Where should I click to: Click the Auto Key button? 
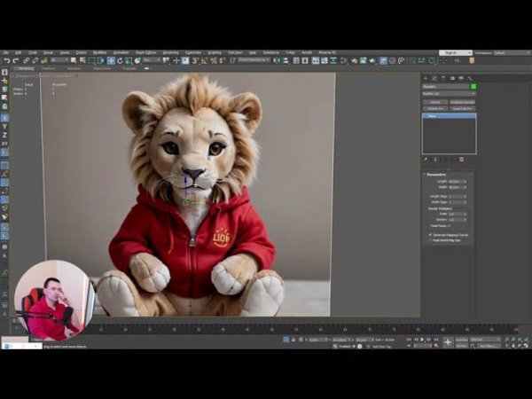click(x=461, y=340)
